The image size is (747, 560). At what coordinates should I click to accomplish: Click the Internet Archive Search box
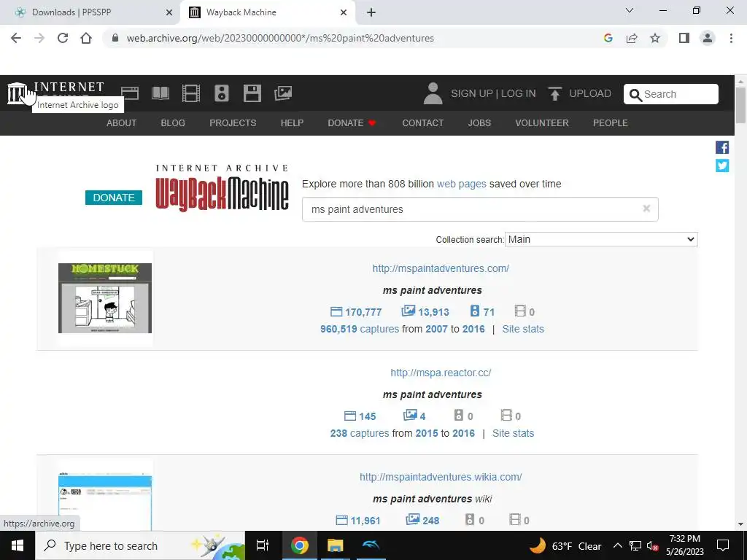pos(671,94)
